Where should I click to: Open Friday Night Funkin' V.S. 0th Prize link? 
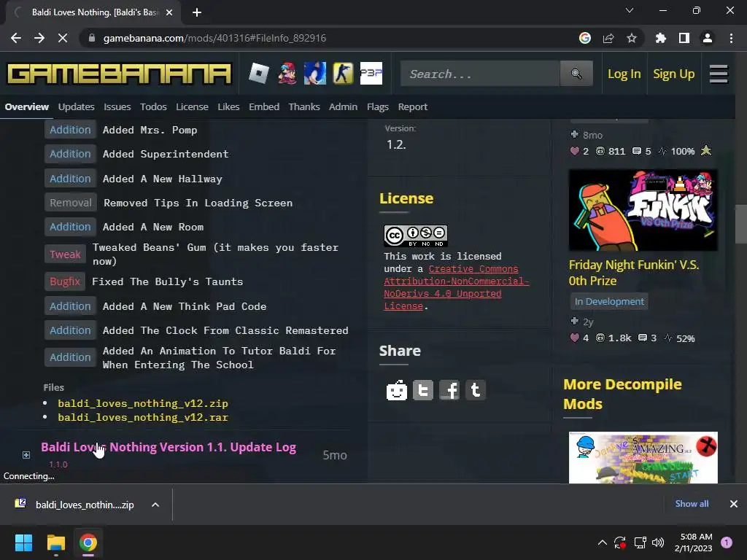tap(634, 273)
